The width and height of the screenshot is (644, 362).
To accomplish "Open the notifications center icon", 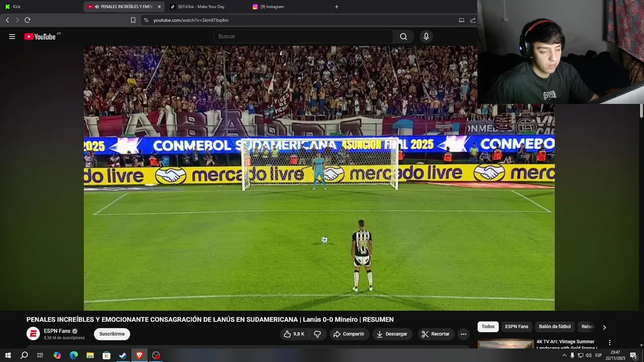I will 633,355.
